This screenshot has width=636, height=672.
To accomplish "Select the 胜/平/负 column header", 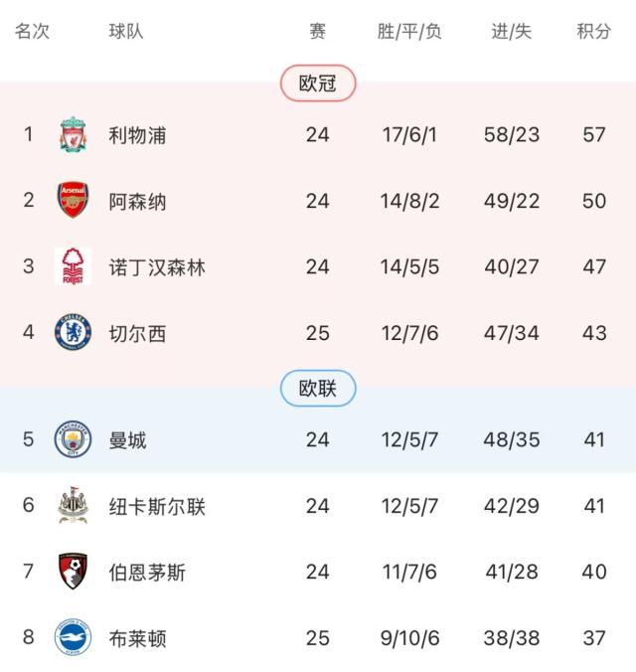I will [x=409, y=31].
